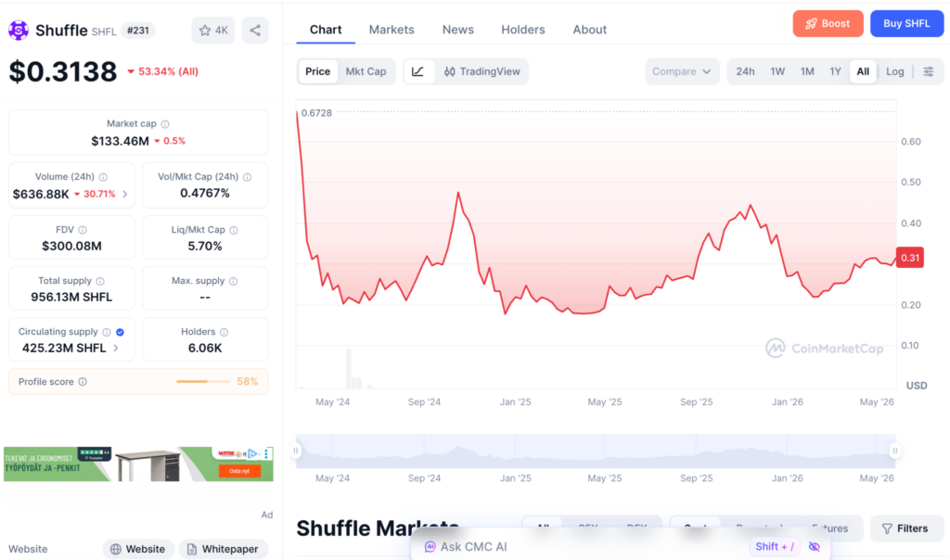Click the Market cap info icon

click(x=165, y=124)
